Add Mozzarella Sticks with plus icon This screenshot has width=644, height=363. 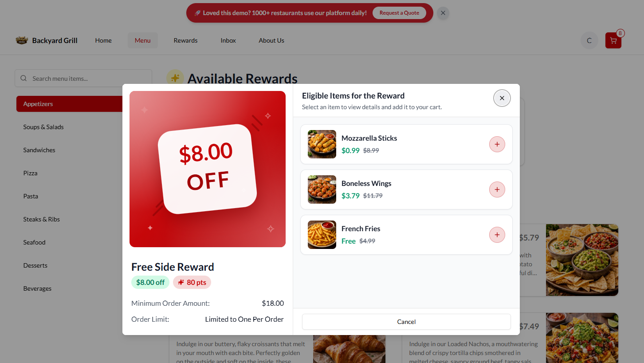pyautogui.click(x=497, y=144)
